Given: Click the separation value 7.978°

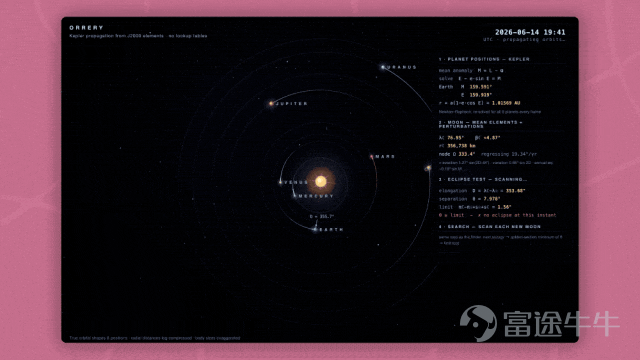Looking at the screenshot, I should pyautogui.click(x=492, y=199).
